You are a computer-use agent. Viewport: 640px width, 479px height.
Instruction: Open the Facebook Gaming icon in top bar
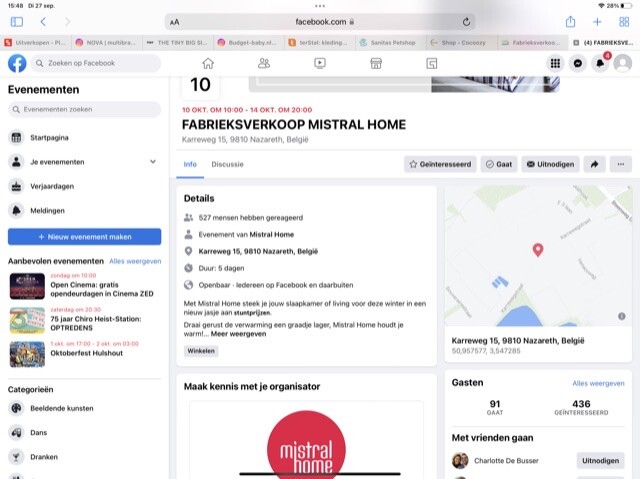click(x=431, y=63)
